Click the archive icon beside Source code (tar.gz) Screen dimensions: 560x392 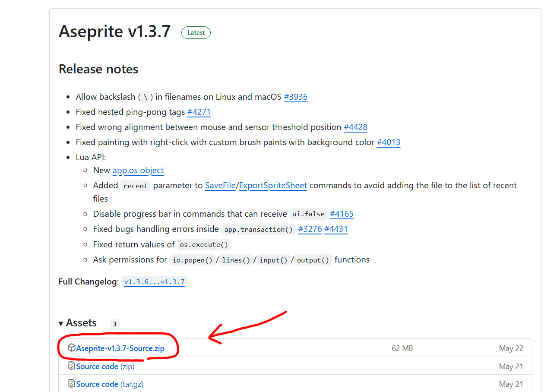click(x=71, y=384)
